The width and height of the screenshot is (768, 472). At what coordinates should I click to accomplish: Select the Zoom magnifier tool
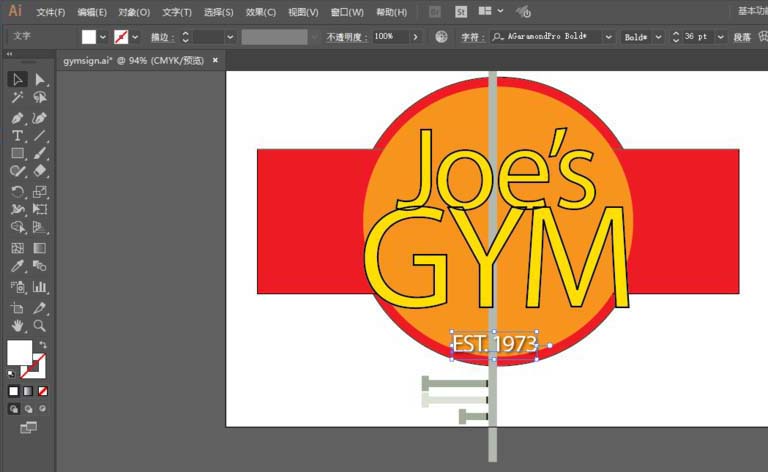click(40, 325)
